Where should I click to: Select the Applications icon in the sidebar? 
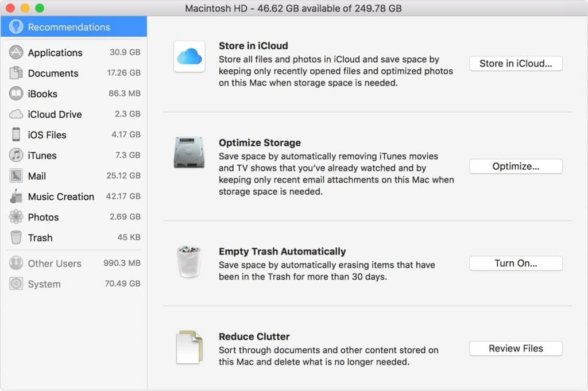point(16,52)
